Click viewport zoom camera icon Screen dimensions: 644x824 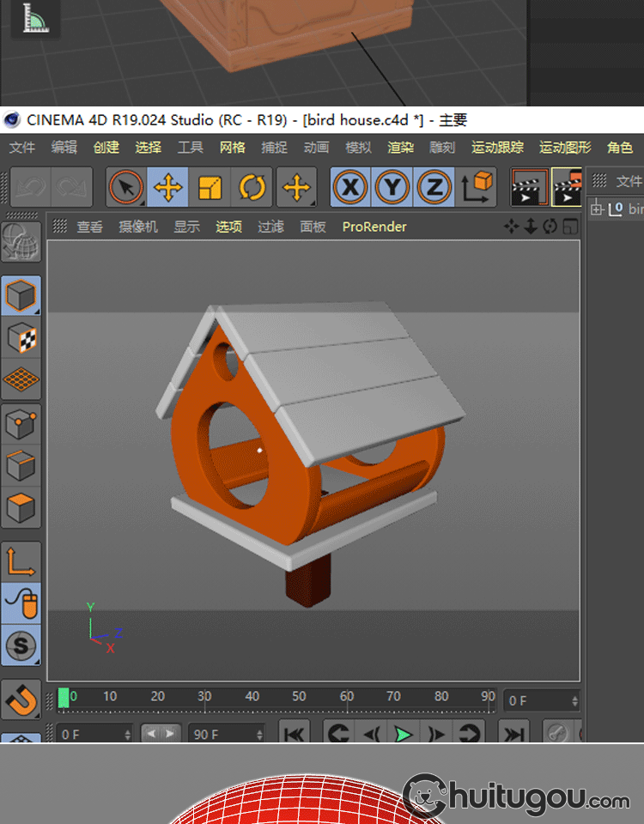click(531, 227)
